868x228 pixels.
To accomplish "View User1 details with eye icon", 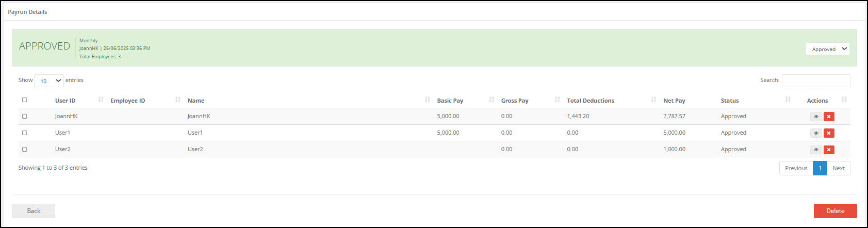I will [x=816, y=133].
